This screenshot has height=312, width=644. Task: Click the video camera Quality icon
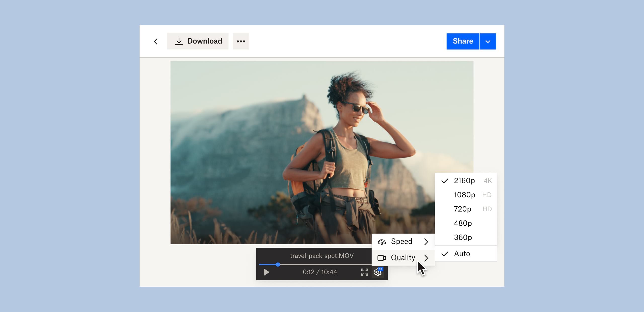(382, 258)
